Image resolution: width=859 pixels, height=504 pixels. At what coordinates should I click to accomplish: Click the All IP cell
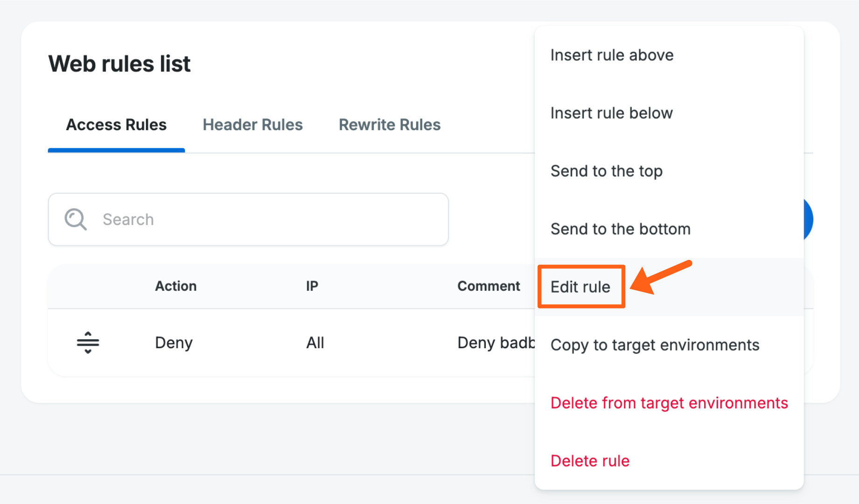(x=315, y=343)
